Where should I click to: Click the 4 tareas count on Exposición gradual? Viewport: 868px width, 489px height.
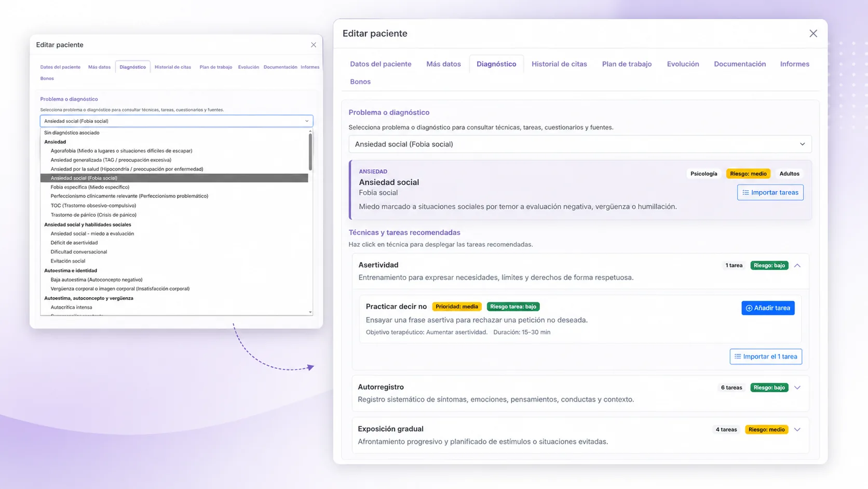tap(726, 430)
